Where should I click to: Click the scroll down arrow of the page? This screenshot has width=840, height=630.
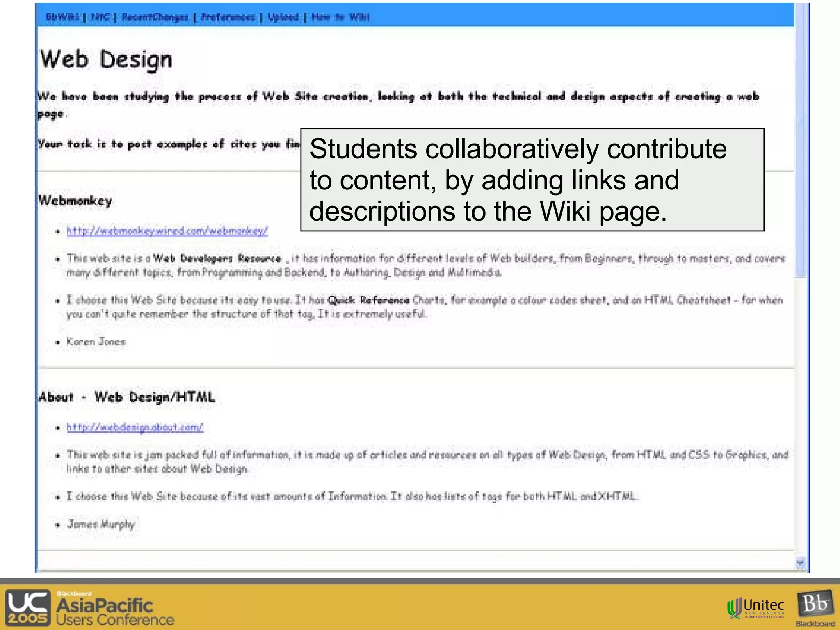pos(800,563)
